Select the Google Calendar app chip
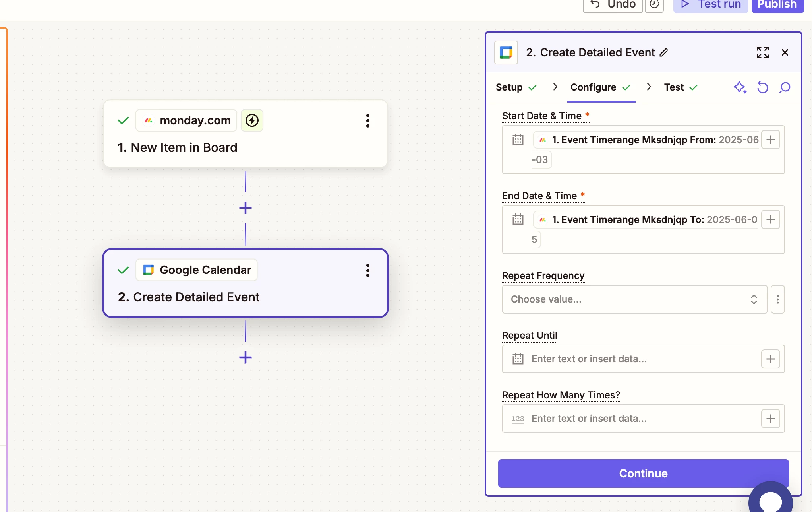The height and width of the screenshot is (512, 812). 197,270
